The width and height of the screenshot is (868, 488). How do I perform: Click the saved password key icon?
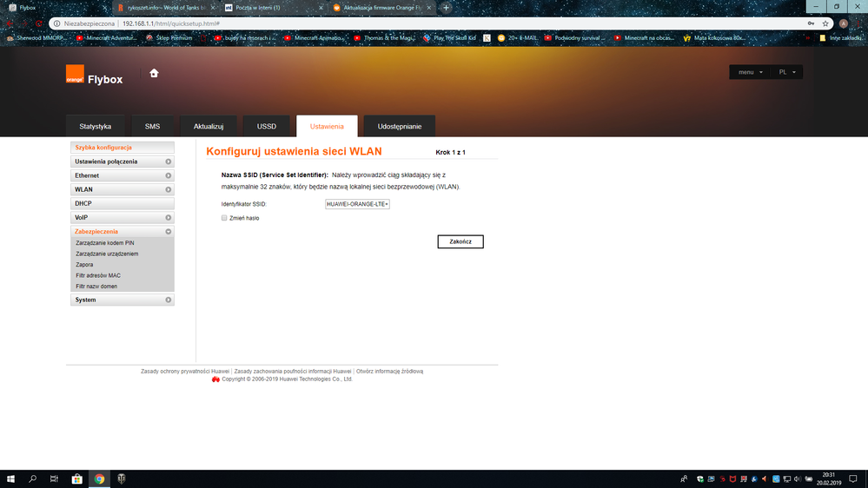click(x=811, y=23)
